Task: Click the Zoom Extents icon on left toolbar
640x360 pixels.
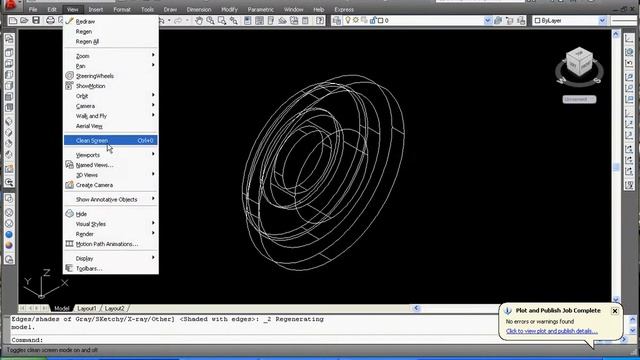Action: tap(9, 182)
